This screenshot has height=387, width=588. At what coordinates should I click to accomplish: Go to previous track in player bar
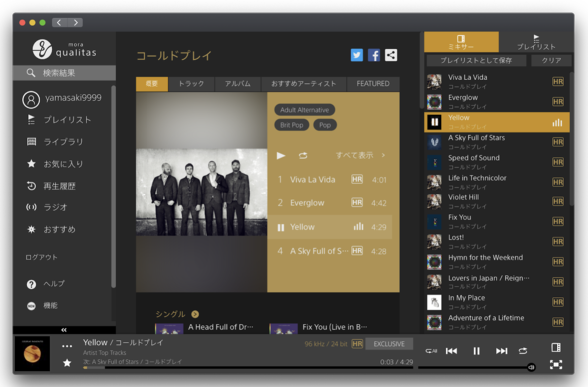point(451,351)
